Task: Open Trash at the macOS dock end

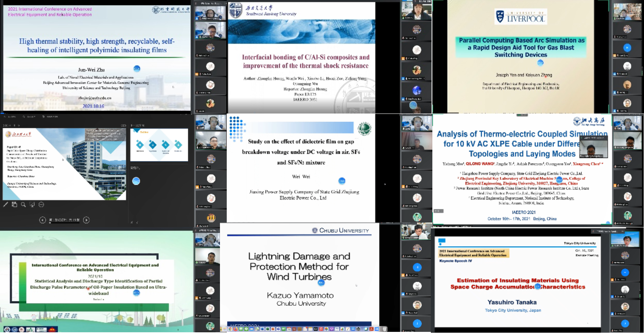Action: click(x=385, y=329)
